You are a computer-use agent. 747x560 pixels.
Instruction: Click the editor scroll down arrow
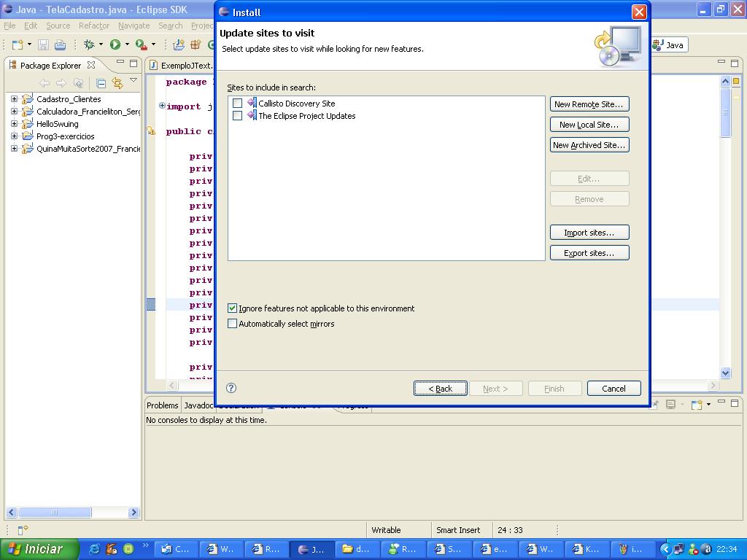pyautogui.click(x=725, y=373)
